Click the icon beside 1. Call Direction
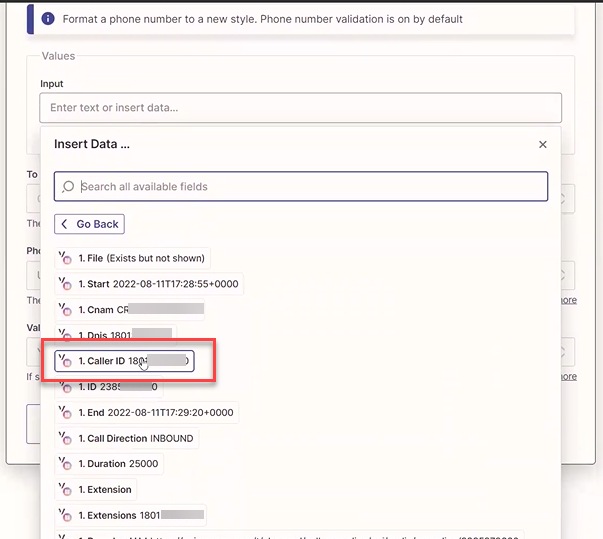This screenshot has height=539, width=603. pos(65,438)
